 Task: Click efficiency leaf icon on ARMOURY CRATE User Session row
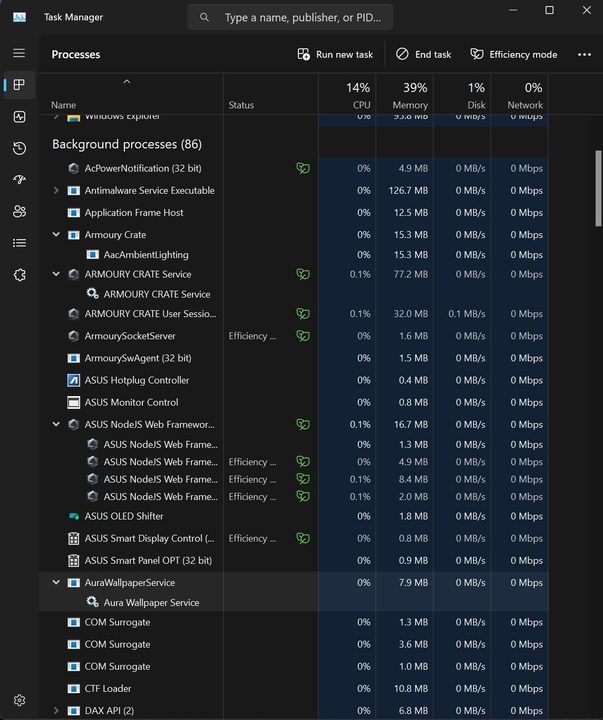tap(303, 314)
